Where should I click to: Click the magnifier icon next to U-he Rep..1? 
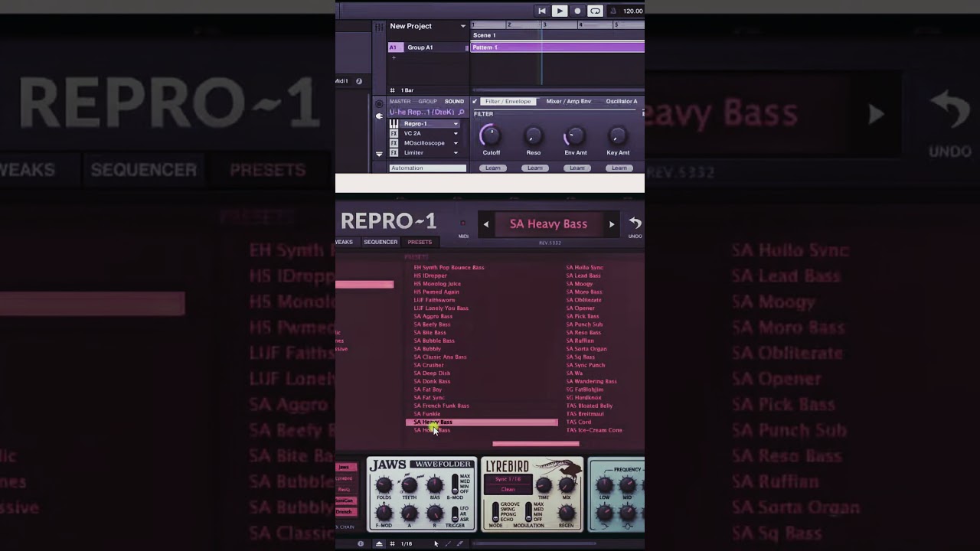pyautogui.click(x=461, y=112)
